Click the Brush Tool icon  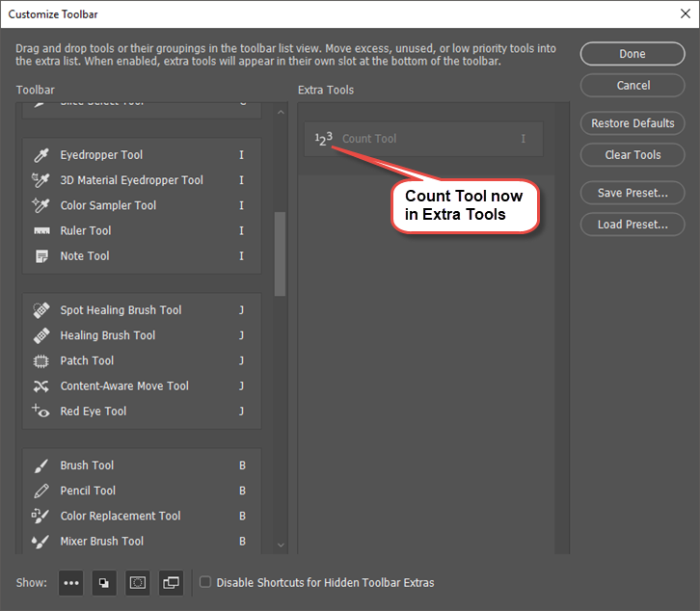click(41, 465)
